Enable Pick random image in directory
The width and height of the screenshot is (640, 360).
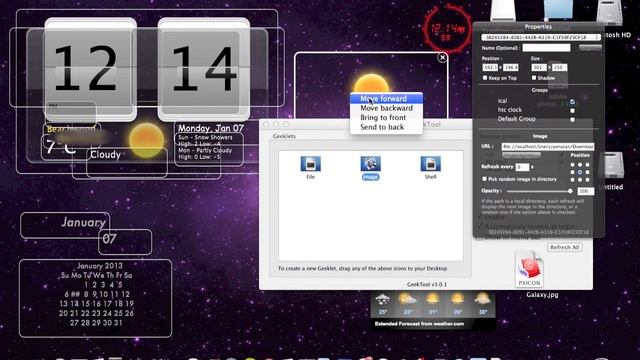tap(484, 179)
